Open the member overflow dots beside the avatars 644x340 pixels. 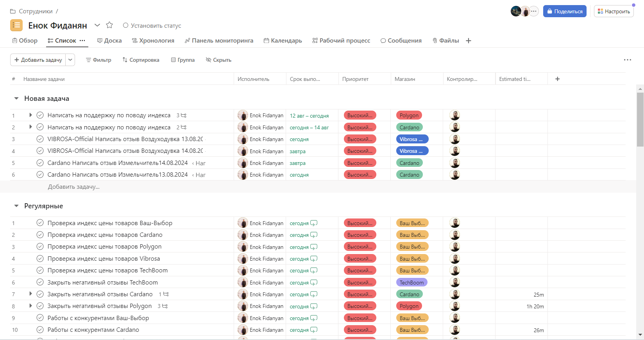tap(534, 11)
